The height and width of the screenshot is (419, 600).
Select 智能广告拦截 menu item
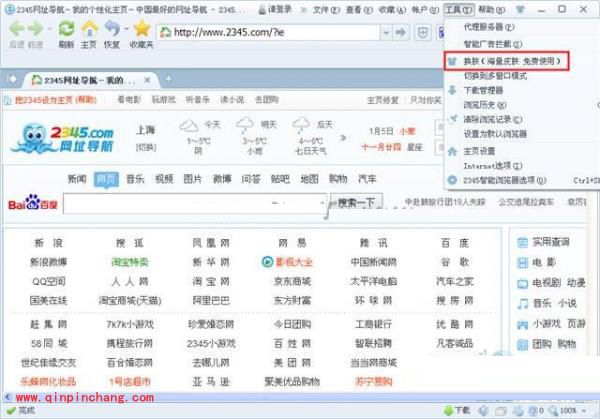(x=493, y=44)
